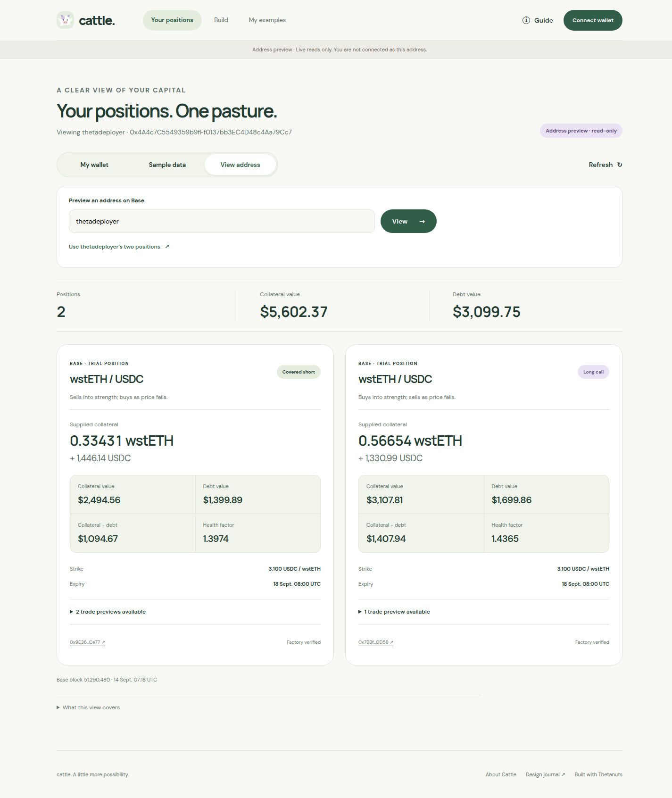This screenshot has width=672, height=798.
Task: Open the 0x7BBf..0D58 contract link
Action: (x=376, y=642)
